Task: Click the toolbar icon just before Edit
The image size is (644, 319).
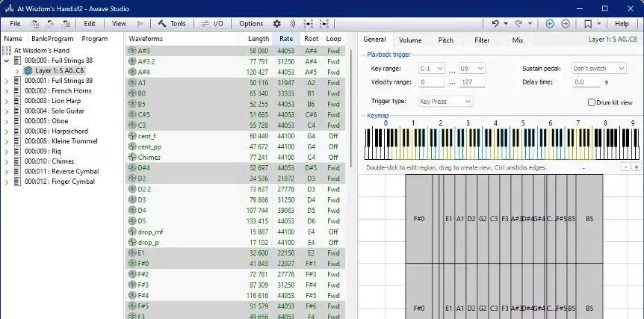Action: click(66, 24)
